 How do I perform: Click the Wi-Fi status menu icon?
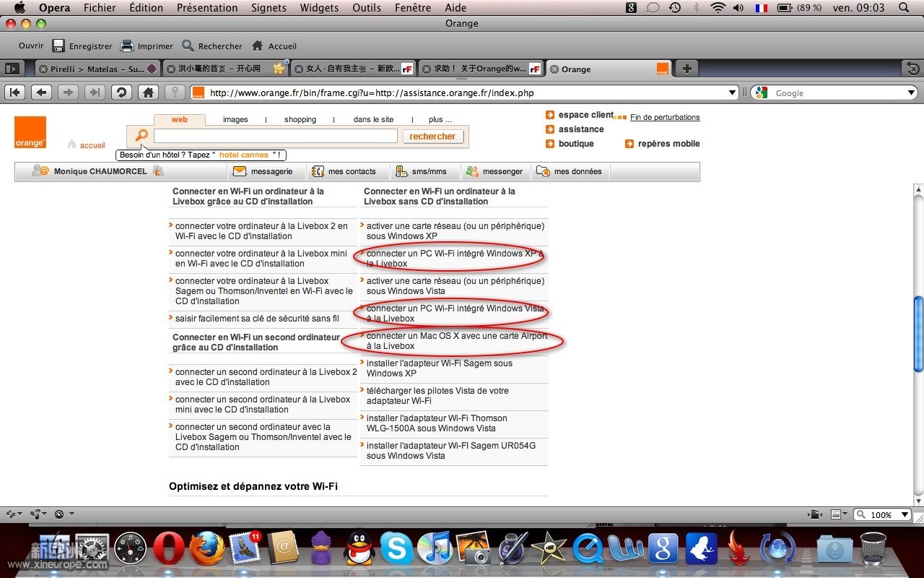coord(718,8)
